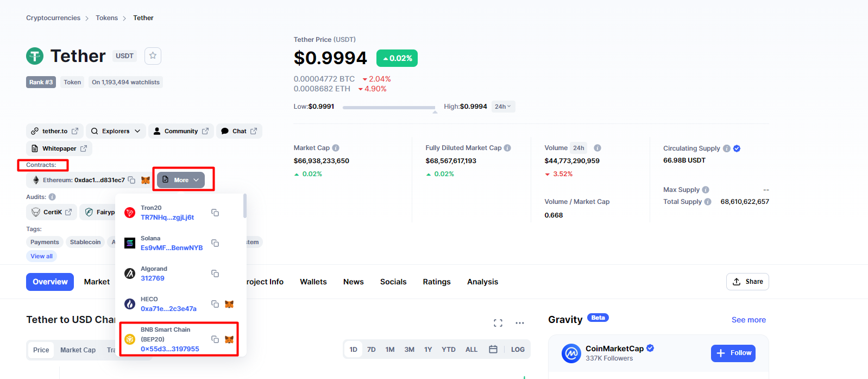Click the Tether logo icon
This screenshot has width=868, height=379.
click(x=35, y=55)
